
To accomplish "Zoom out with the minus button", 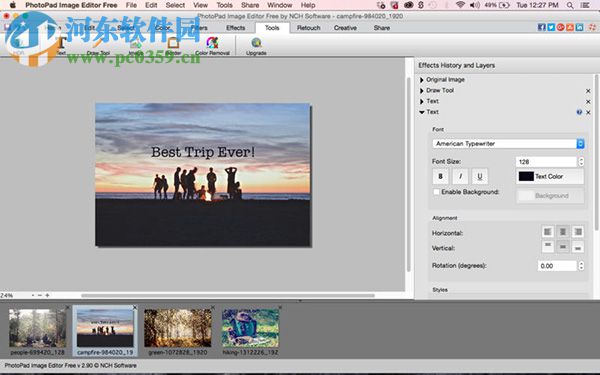I will [39, 295].
